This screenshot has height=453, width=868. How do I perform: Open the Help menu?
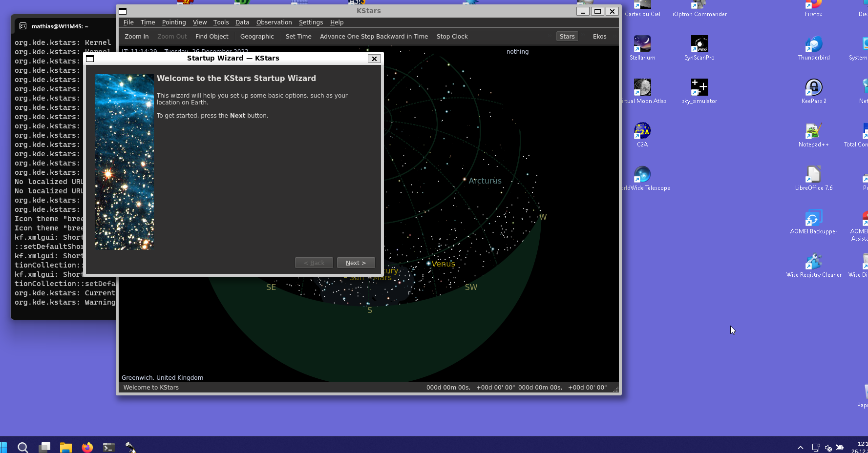click(x=337, y=22)
